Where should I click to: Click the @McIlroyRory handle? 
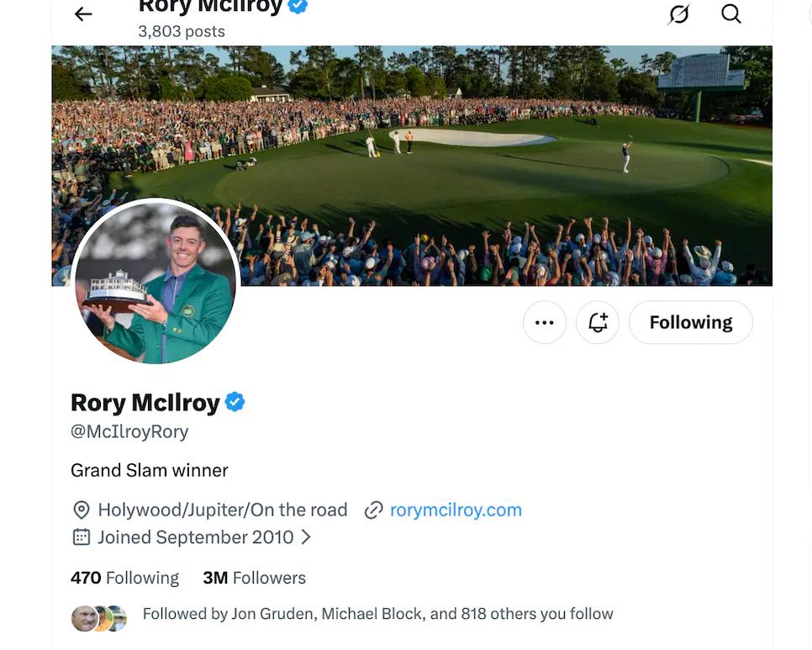(x=129, y=431)
